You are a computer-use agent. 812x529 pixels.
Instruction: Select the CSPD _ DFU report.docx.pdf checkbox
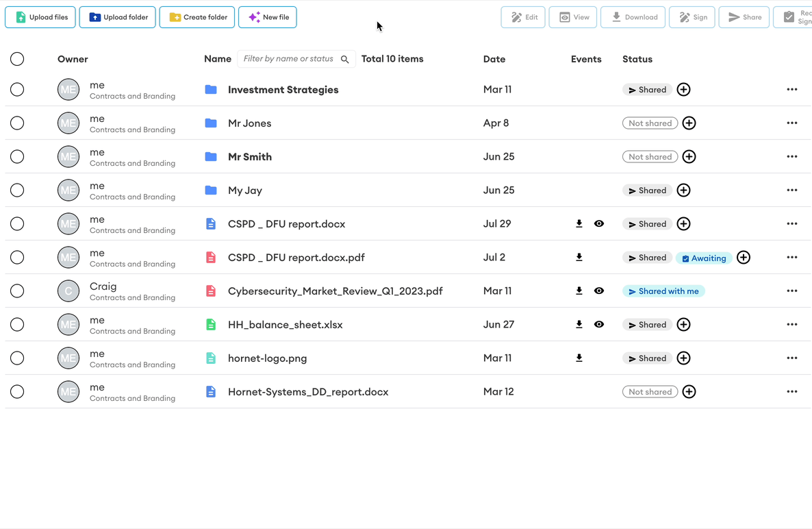(17, 258)
